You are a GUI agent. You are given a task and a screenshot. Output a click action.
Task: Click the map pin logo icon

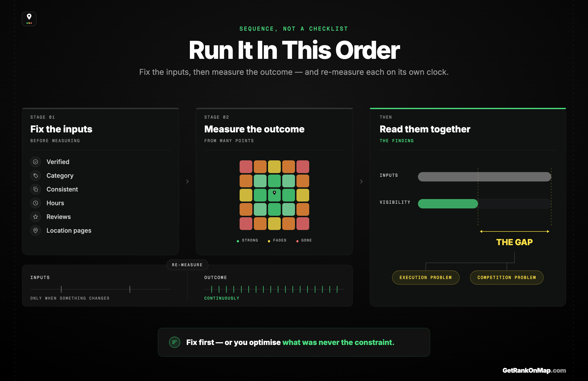29,19
